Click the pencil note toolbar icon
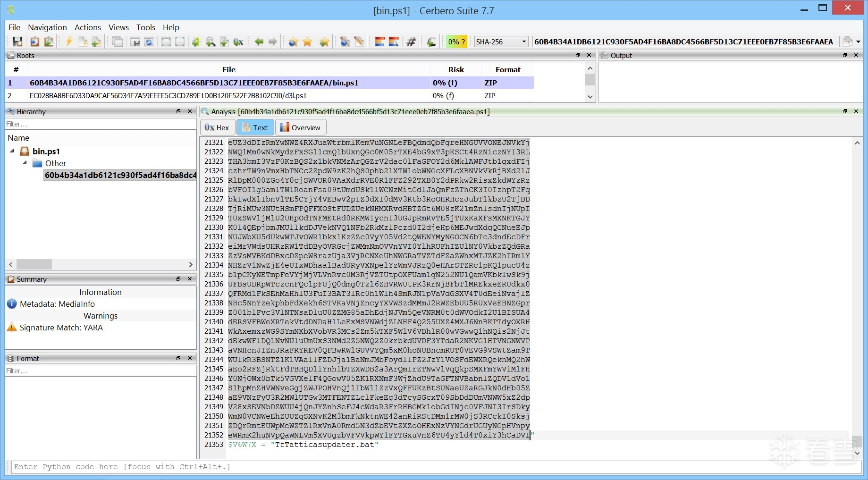The width and height of the screenshot is (868, 480). (359, 42)
